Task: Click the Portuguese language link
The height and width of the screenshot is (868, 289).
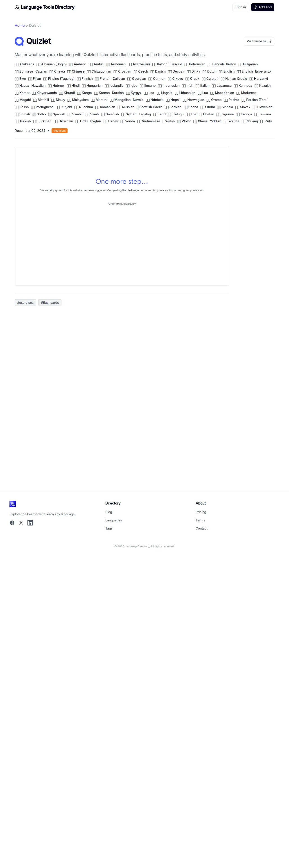Action: tap(42, 107)
